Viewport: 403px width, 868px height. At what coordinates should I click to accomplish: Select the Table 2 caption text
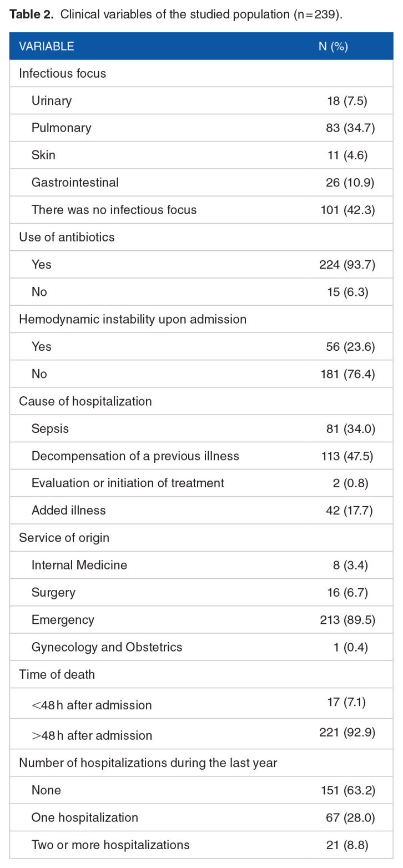[176, 14]
